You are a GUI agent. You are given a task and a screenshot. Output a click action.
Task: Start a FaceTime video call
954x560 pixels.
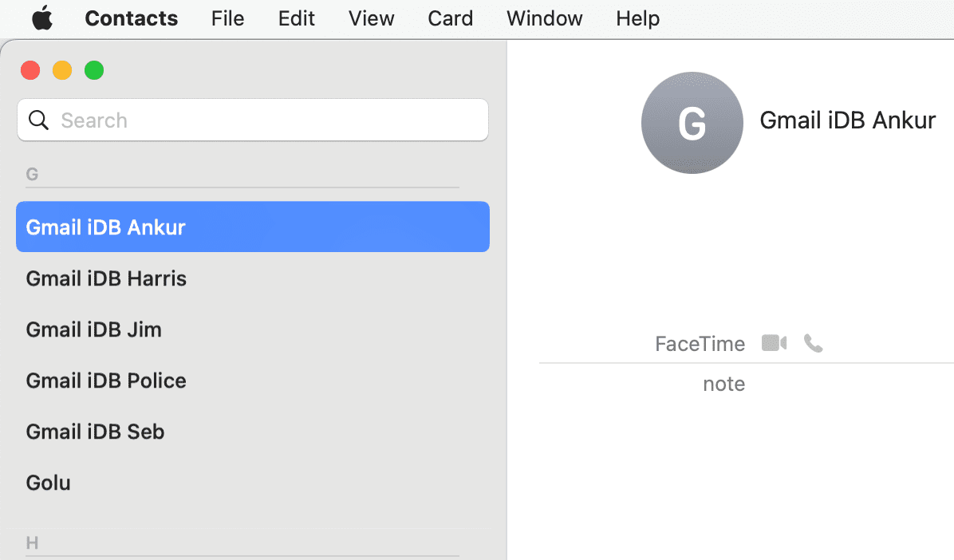click(x=774, y=343)
